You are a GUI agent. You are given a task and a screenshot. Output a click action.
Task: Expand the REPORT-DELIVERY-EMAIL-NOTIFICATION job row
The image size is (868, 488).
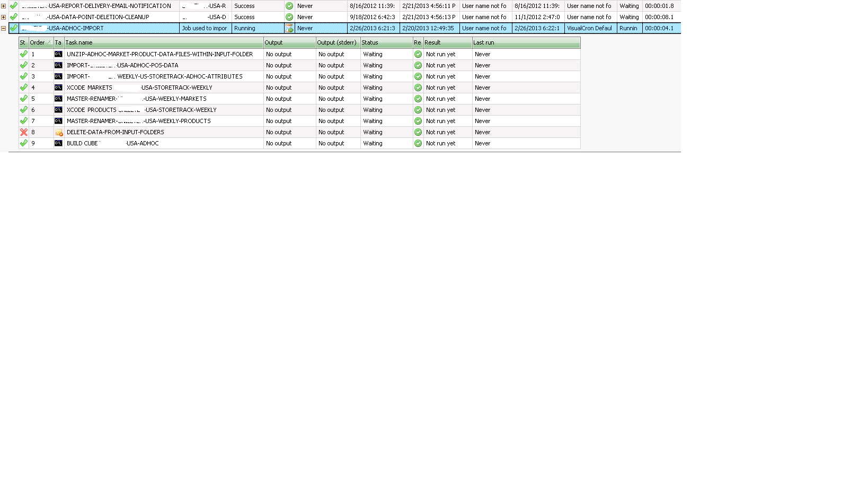3,6
